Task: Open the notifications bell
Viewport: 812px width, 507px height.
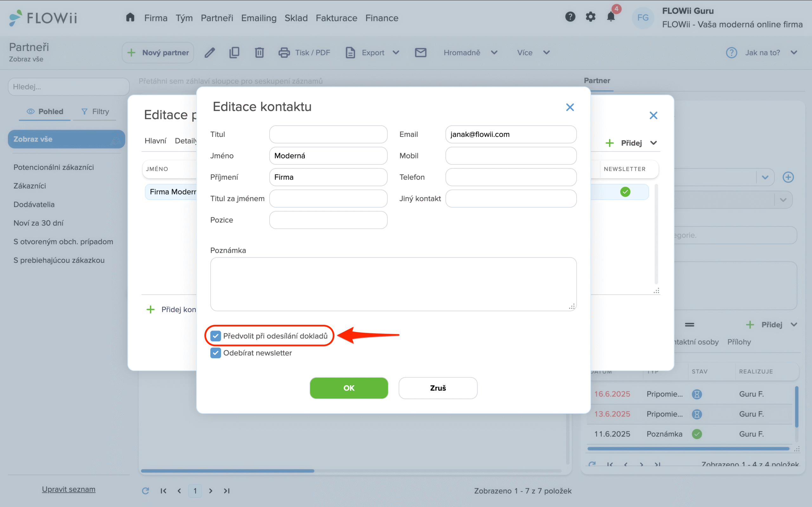Action: (x=611, y=17)
